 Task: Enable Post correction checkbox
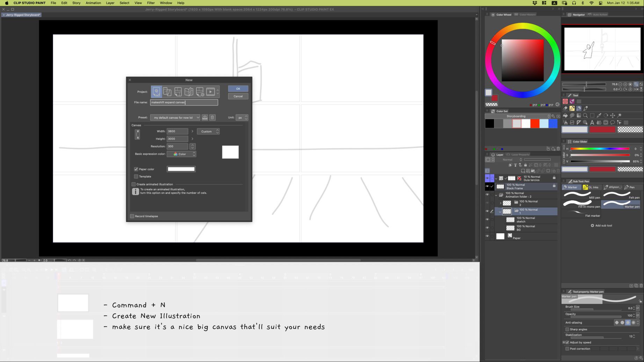pos(567,349)
